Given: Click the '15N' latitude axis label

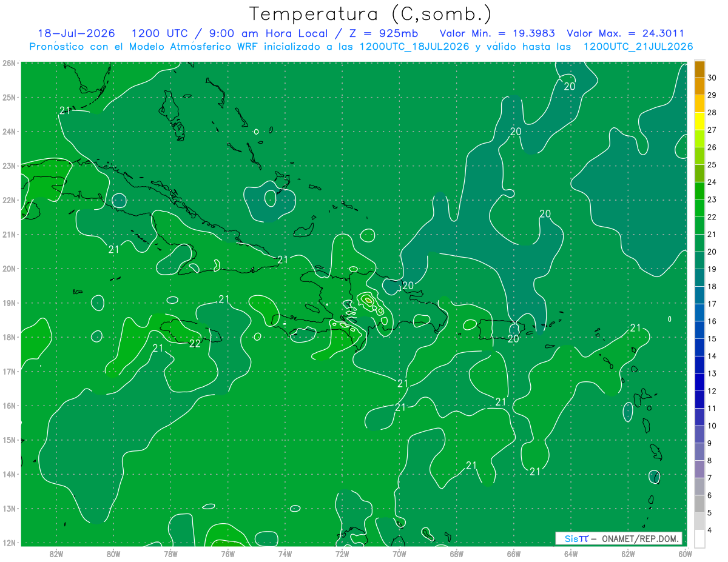Looking at the screenshot, I should 8,440.
